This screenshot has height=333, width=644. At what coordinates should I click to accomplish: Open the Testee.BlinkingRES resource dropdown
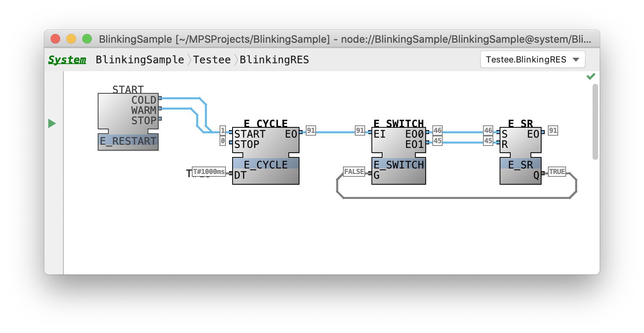click(532, 59)
